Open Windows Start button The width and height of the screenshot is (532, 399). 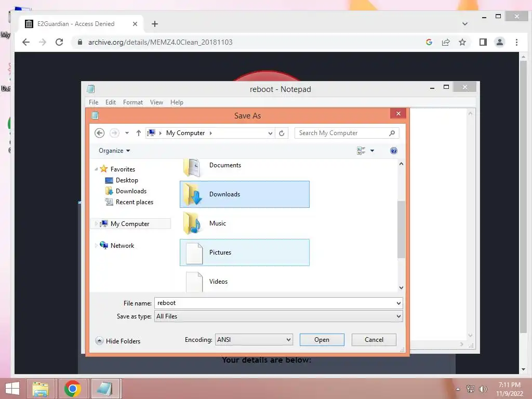point(12,389)
